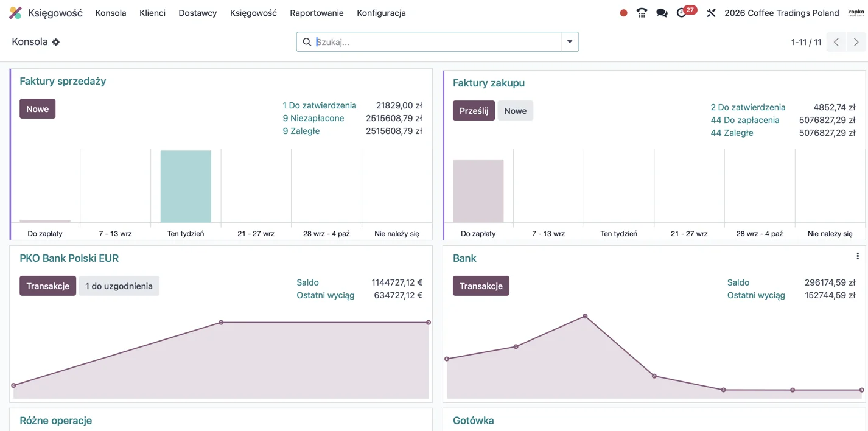Click the Prześlij button
Screen dimensions: 868x431
474,111
